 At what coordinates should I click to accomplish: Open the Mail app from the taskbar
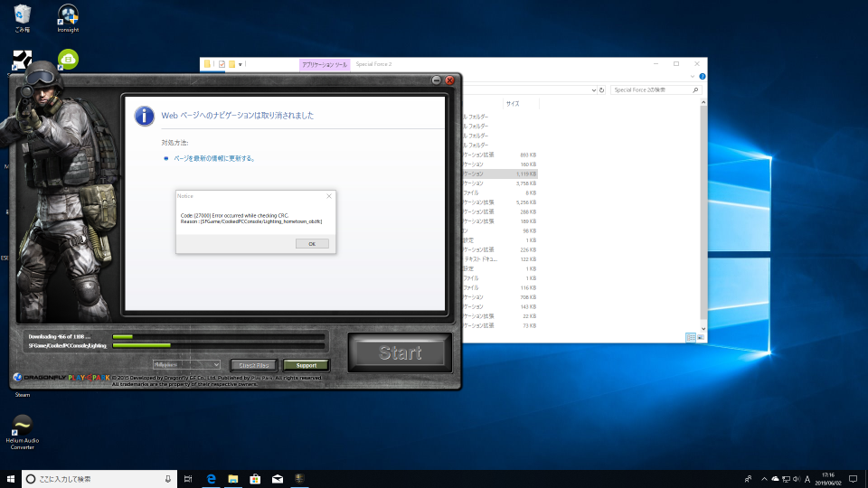pos(278,478)
